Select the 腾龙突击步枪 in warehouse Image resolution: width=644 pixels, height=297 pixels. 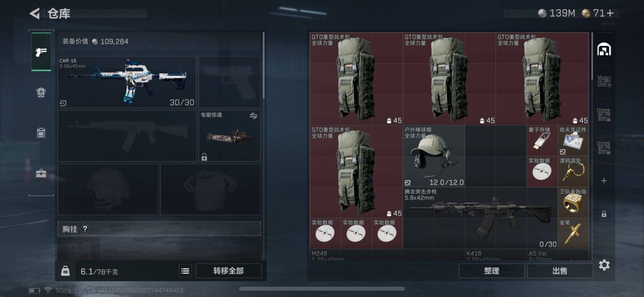click(480, 218)
